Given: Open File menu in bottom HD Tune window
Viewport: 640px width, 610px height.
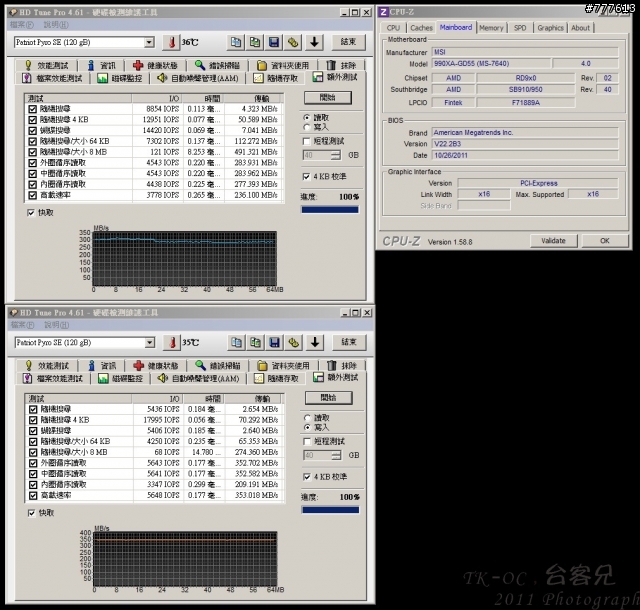Looking at the screenshot, I should 22,325.
